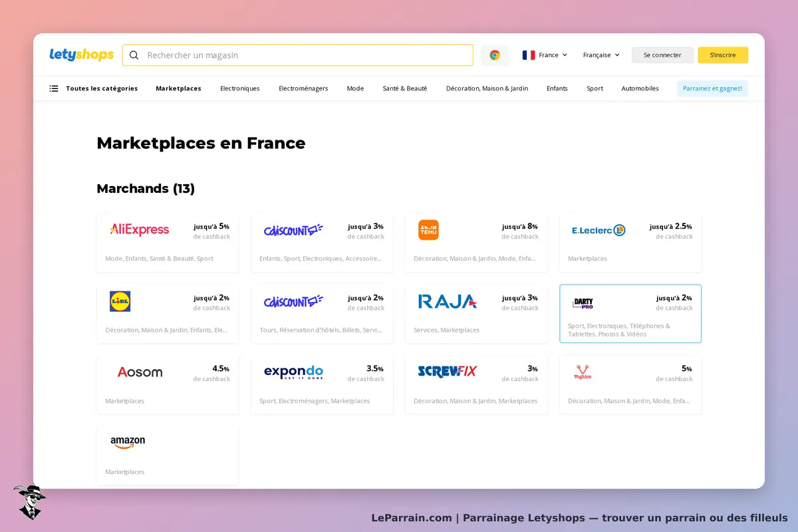Select the Electroménagers category
The height and width of the screenshot is (532, 798).
[x=303, y=88]
